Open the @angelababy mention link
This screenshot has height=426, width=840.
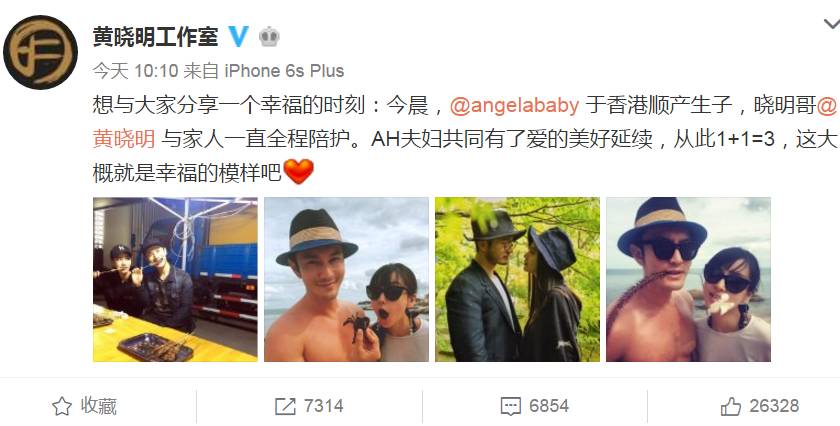[514, 105]
